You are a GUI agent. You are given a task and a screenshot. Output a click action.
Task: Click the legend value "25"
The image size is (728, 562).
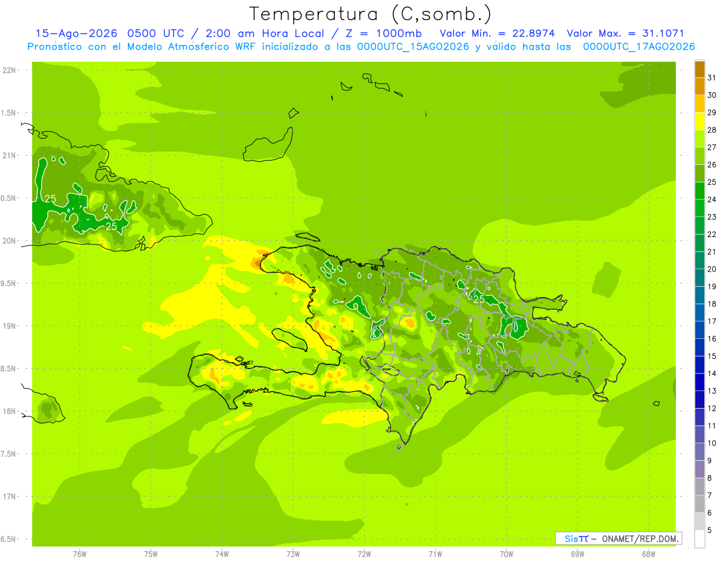712,182
